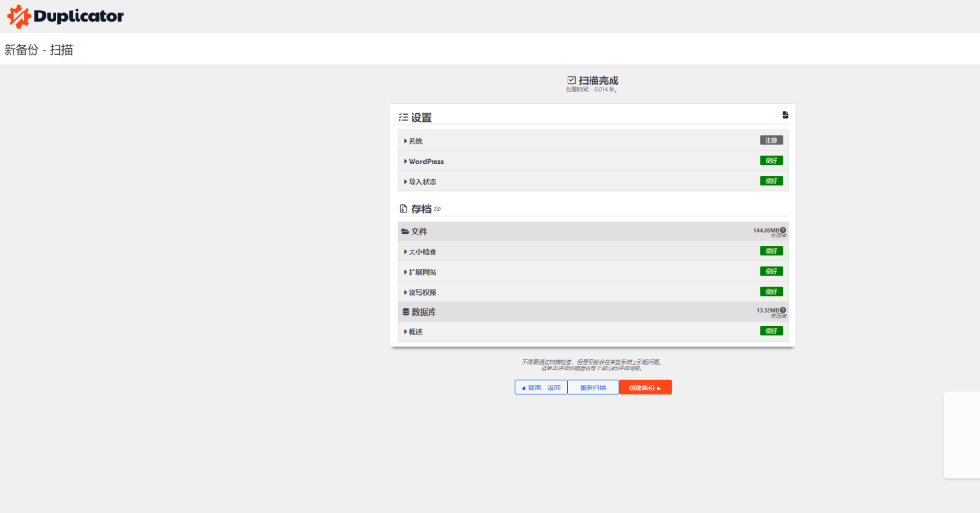Click the green badge in 导入状态 row
This screenshot has width=980, height=513.
(771, 181)
